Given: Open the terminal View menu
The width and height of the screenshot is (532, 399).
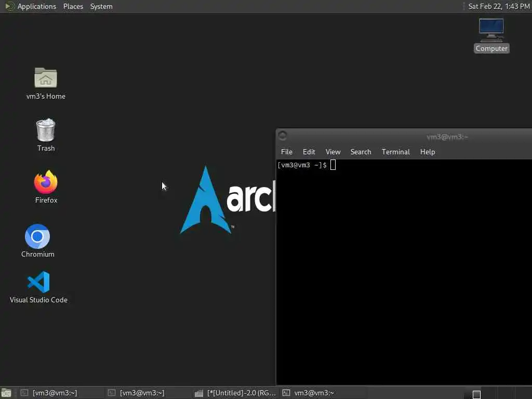Looking at the screenshot, I should [333, 152].
